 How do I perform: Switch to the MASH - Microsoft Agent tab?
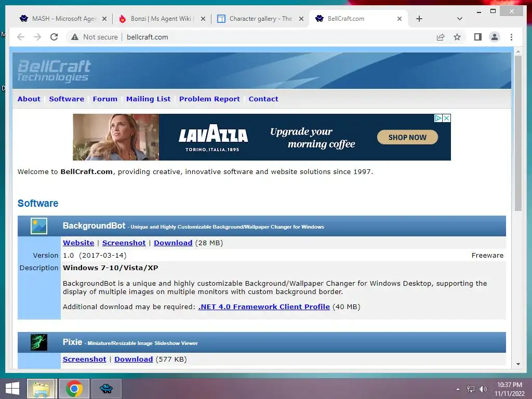[x=63, y=19]
